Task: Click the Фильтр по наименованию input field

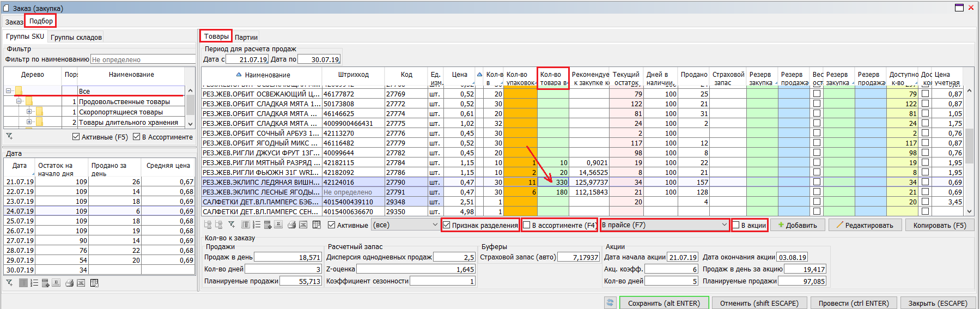Action: click(x=143, y=59)
